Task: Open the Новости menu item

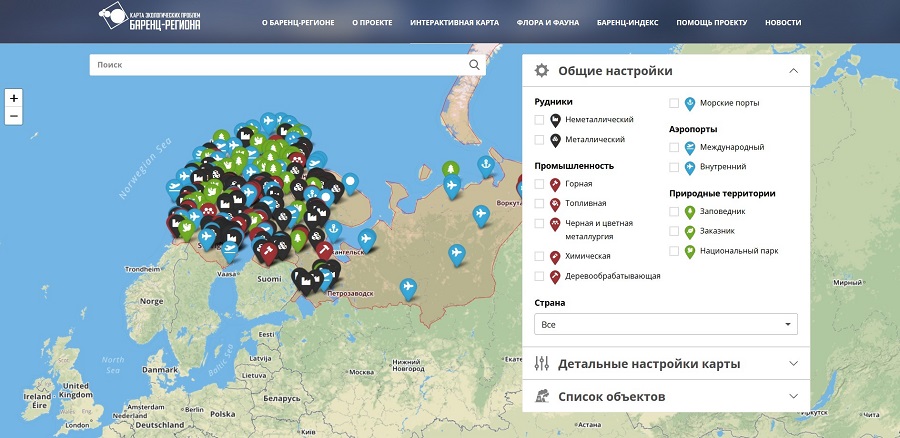Action: (783, 23)
